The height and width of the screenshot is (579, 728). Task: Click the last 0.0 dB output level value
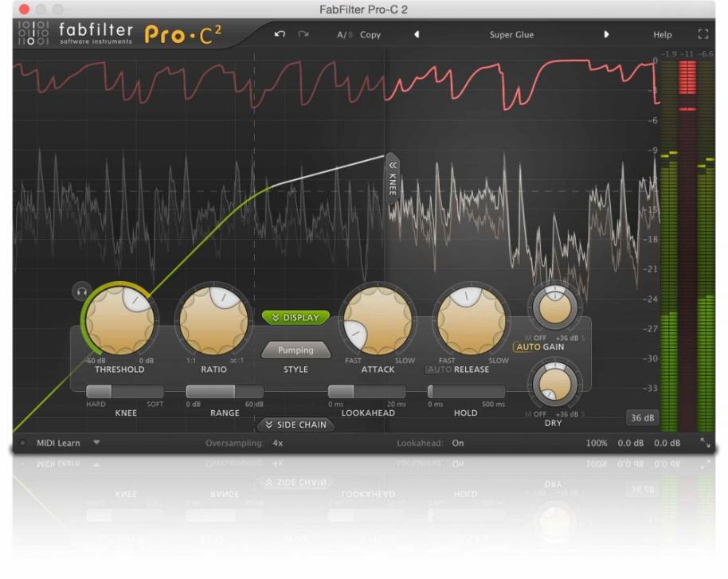[667, 443]
